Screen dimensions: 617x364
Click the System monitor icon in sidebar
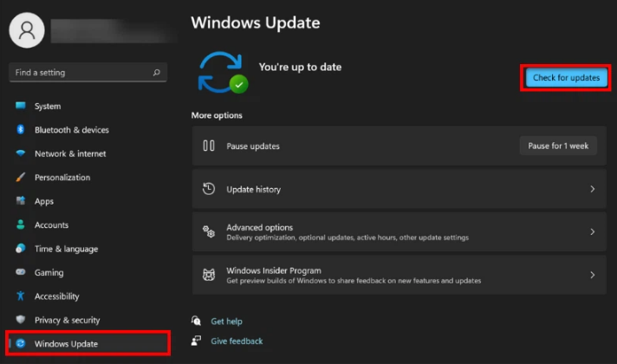pos(20,107)
